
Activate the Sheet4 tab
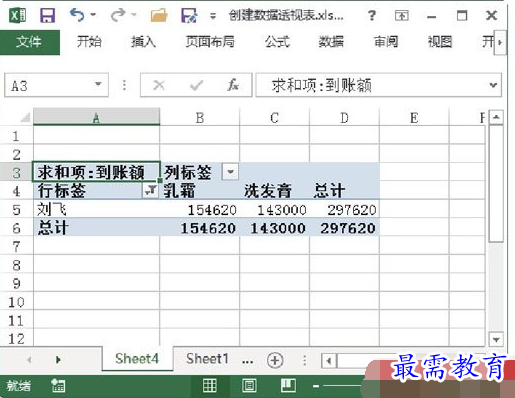[137, 359]
